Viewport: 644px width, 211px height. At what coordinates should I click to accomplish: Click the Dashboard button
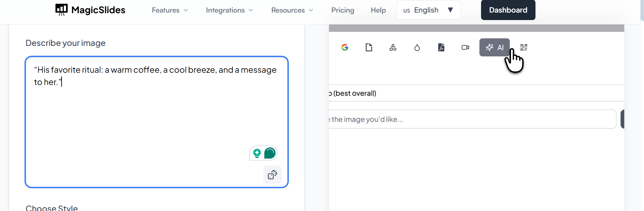click(x=508, y=10)
